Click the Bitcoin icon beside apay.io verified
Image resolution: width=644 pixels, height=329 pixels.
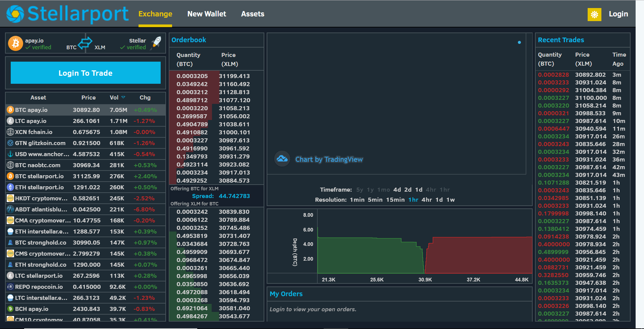[15, 44]
